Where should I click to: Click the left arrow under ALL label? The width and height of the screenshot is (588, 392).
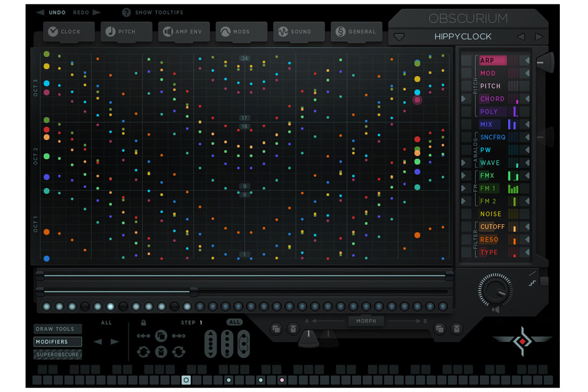tap(98, 341)
